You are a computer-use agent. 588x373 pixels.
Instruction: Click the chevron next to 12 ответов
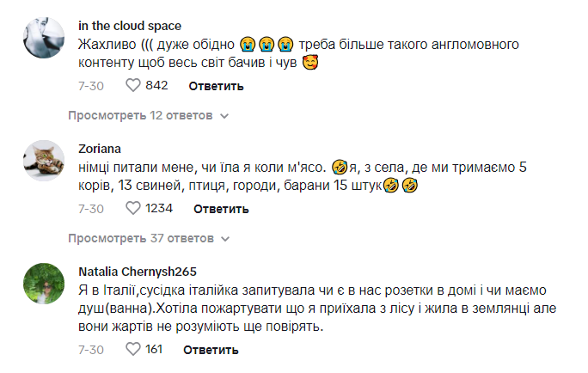(224, 115)
